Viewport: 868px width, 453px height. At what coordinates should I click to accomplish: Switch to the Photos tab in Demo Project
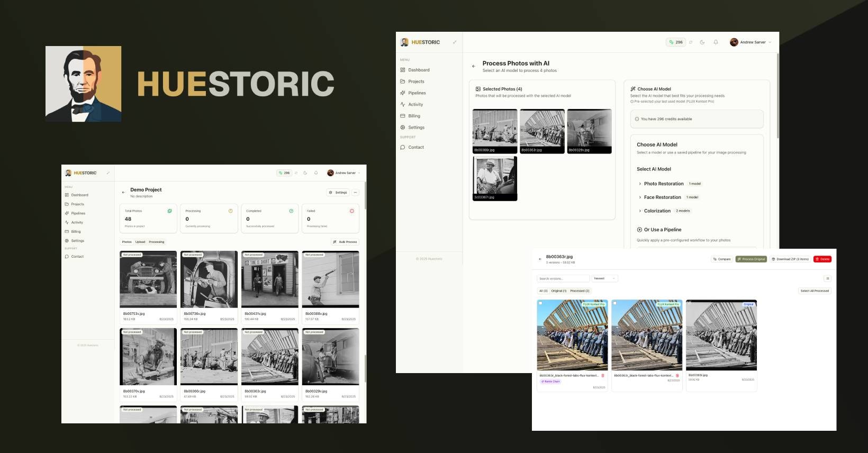127,242
